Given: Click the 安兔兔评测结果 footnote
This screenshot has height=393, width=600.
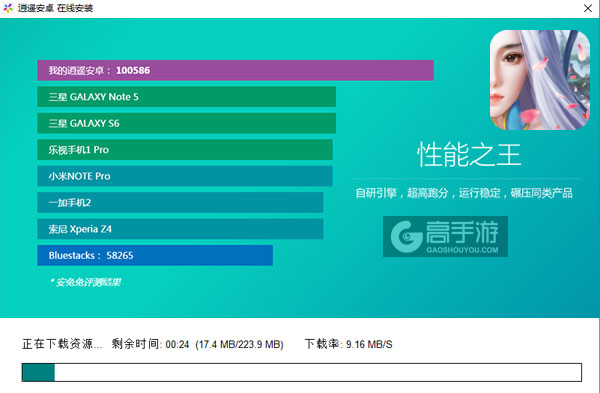Looking at the screenshot, I should (x=85, y=282).
